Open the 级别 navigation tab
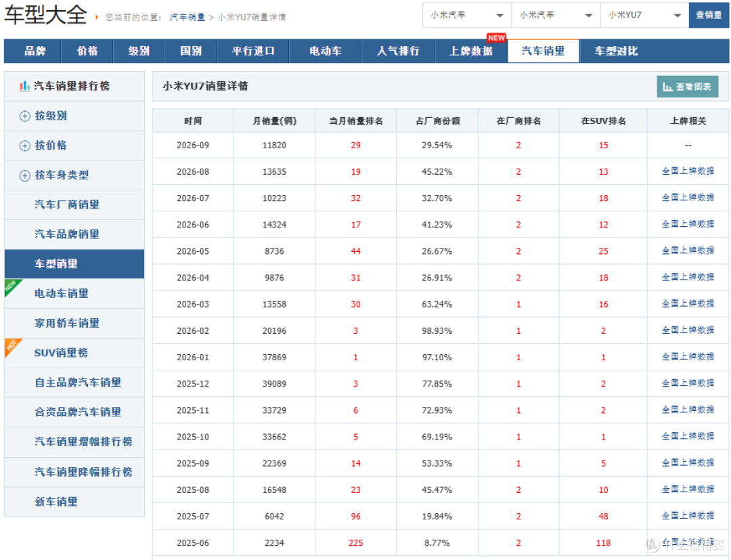 [x=139, y=51]
